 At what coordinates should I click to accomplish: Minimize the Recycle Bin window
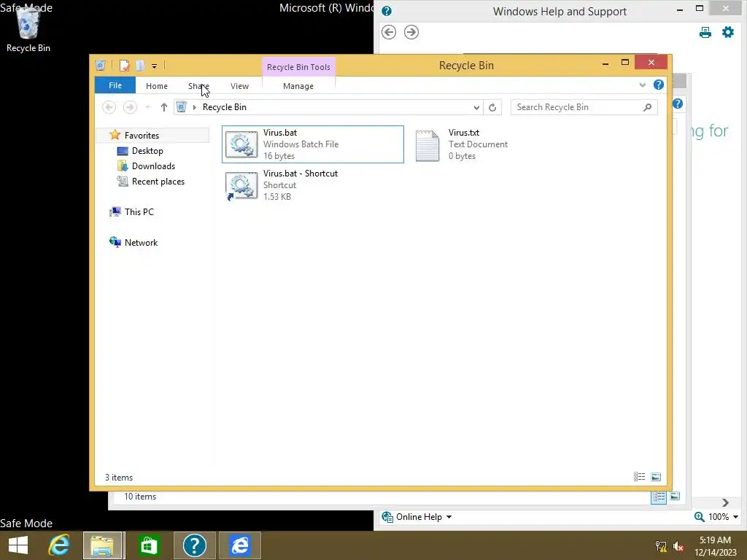point(605,63)
